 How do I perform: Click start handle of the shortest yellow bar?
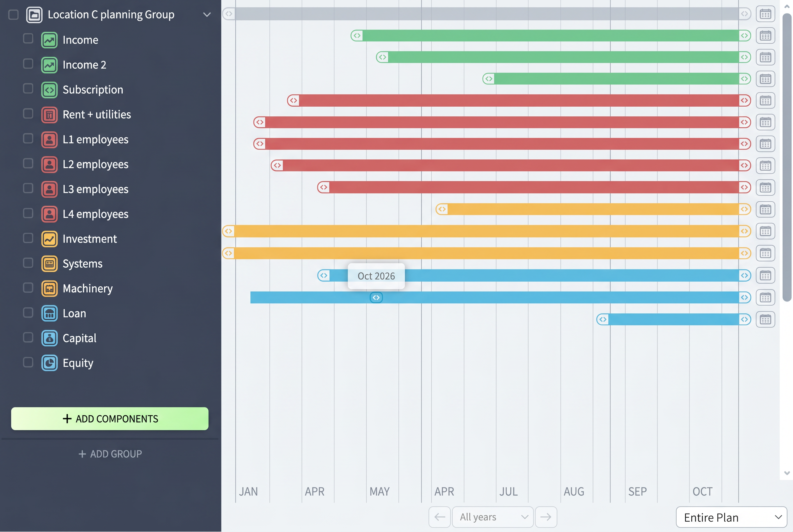pyautogui.click(x=442, y=209)
